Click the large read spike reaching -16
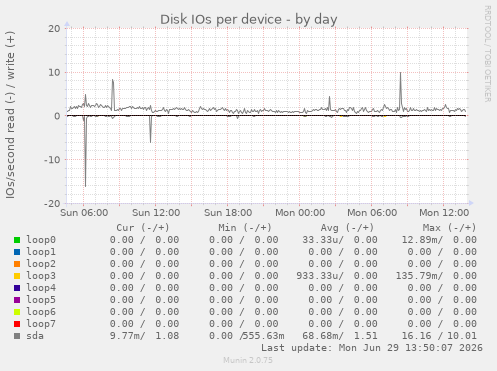497x371 pixels. [85, 152]
